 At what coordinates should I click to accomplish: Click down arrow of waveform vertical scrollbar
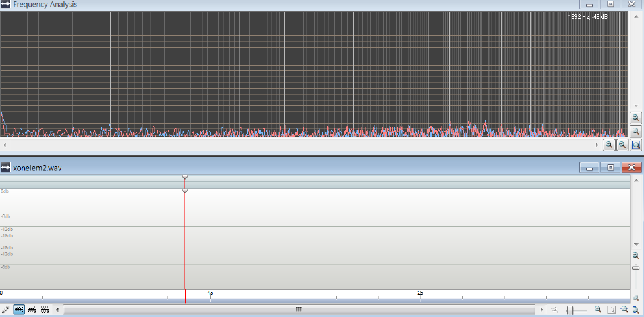pos(636,244)
